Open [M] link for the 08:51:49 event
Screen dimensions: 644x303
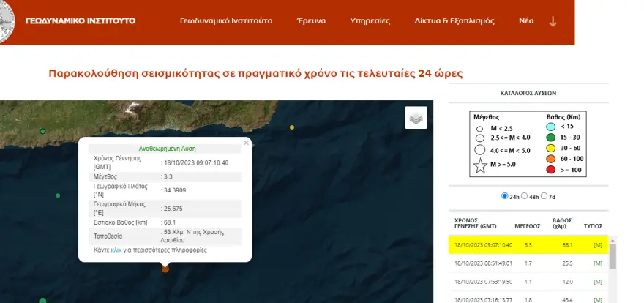tap(598, 262)
